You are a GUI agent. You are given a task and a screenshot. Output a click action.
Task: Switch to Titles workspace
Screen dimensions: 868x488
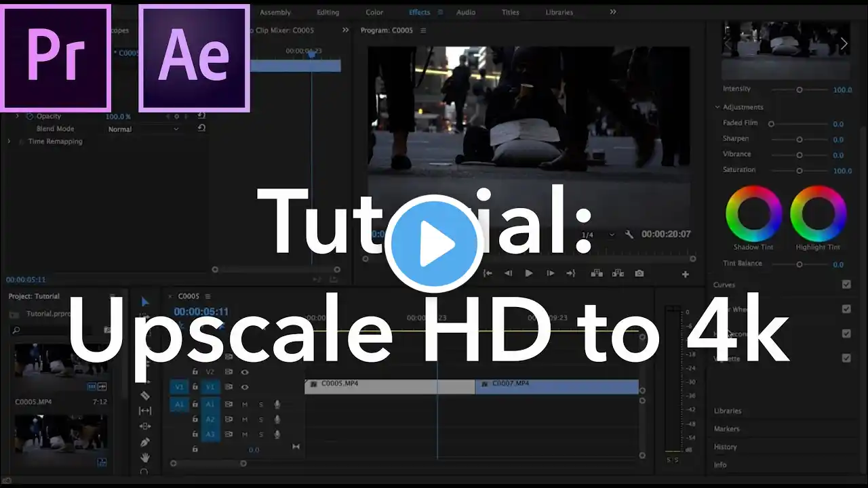tap(511, 12)
